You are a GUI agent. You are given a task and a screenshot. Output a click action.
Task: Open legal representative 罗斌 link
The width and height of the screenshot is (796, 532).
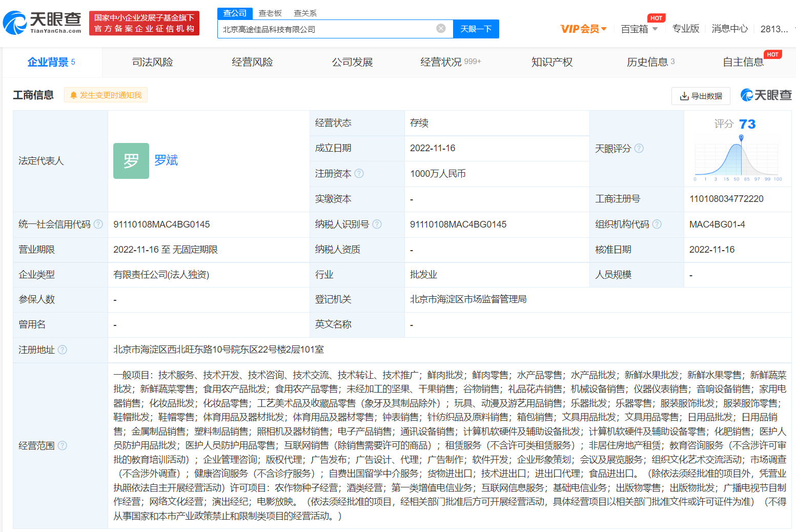click(x=166, y=160)
